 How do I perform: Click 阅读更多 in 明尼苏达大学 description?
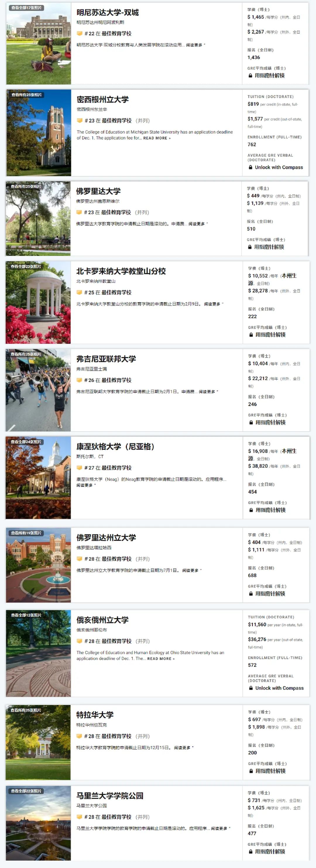[x=195, y=45]
